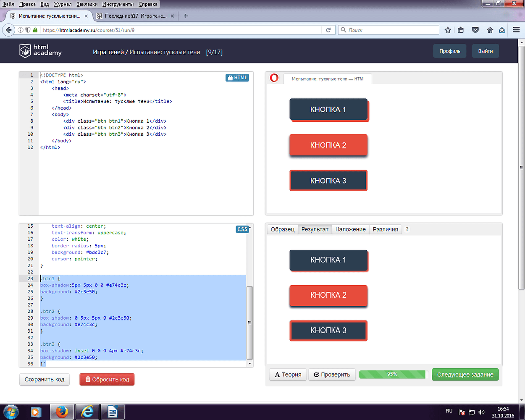The height and width of the screenshot is (420, 525).
Task: Close the 'Испытание: тусклые тени' tab
Action: 87,16
